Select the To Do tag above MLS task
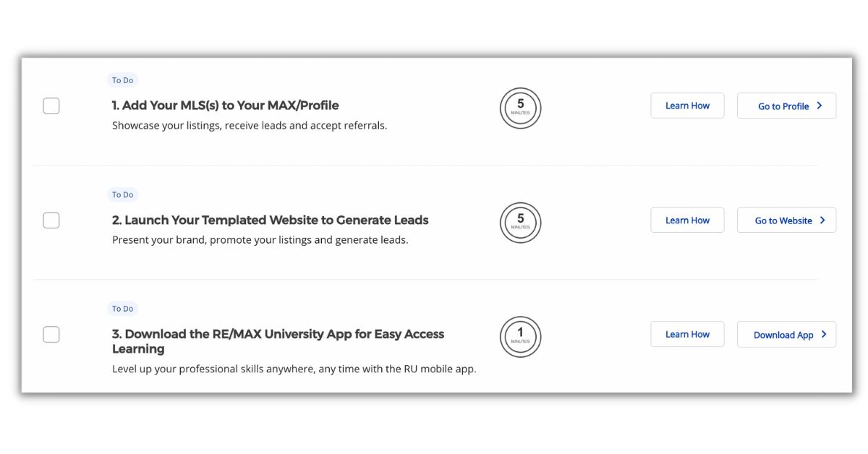The width and height of the screenshot is (868, 454). click(122, 80)
